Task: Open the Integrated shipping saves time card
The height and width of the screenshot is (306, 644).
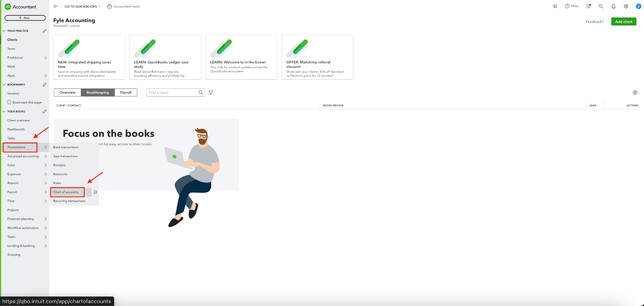Action: click(x=89, y=57)
